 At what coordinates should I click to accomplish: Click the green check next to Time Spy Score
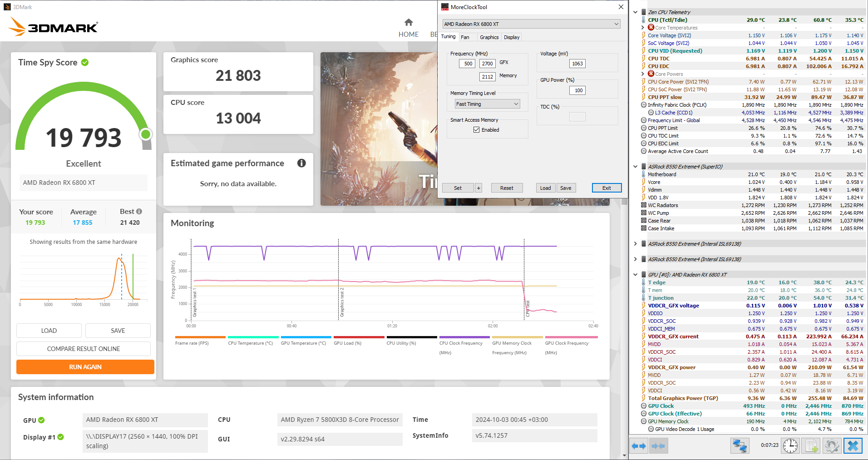tap(85, 62)
